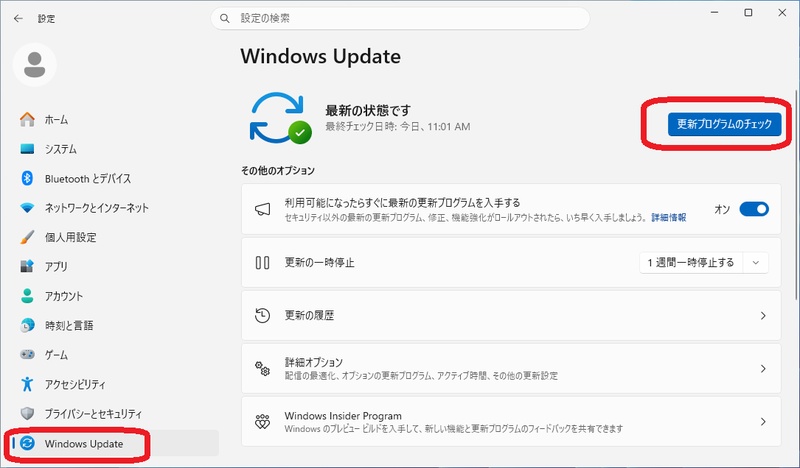Click the その他のオプション heading

tap(278, 170)
